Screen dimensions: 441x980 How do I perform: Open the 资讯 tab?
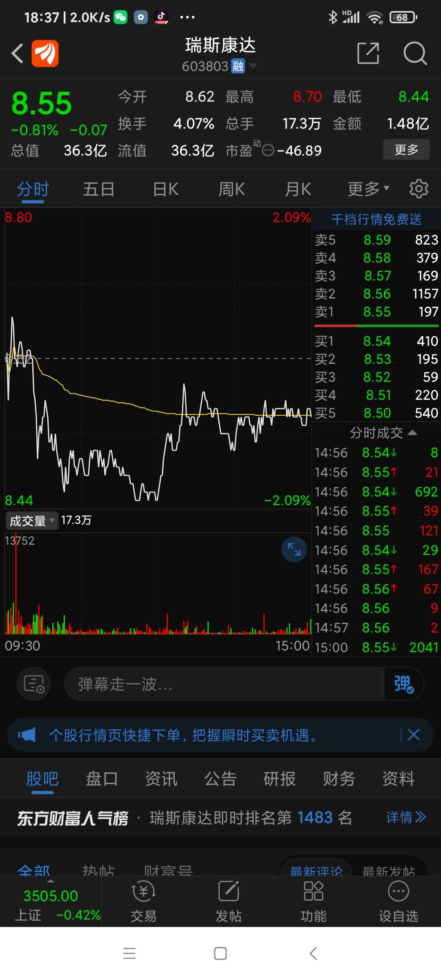[x=161, y=778]
